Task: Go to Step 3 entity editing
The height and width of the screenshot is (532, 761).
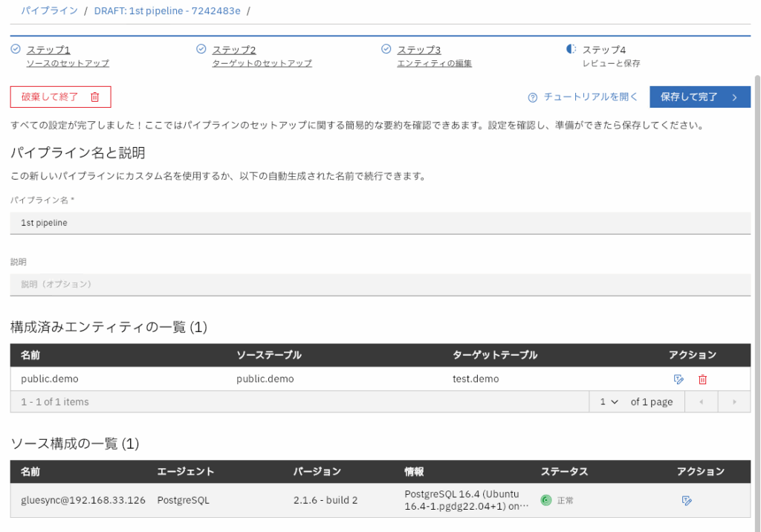Action: click(x=418, y=50)
